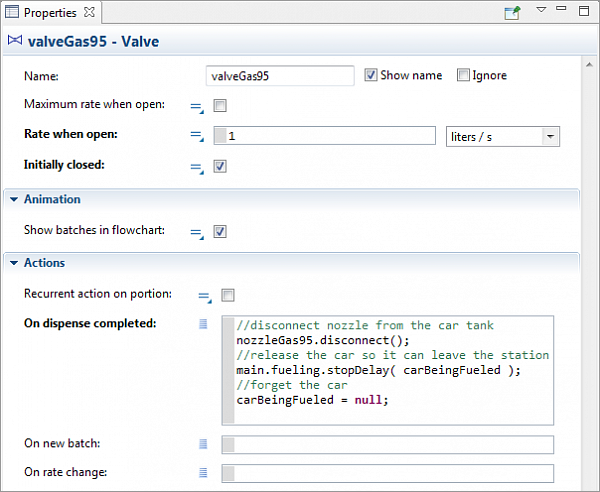Enable the Ignore checkbox

[x=463, y=75]
